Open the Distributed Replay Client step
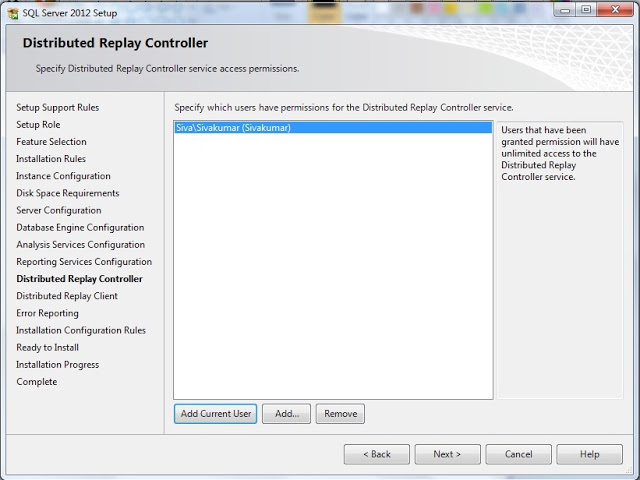 66,296
